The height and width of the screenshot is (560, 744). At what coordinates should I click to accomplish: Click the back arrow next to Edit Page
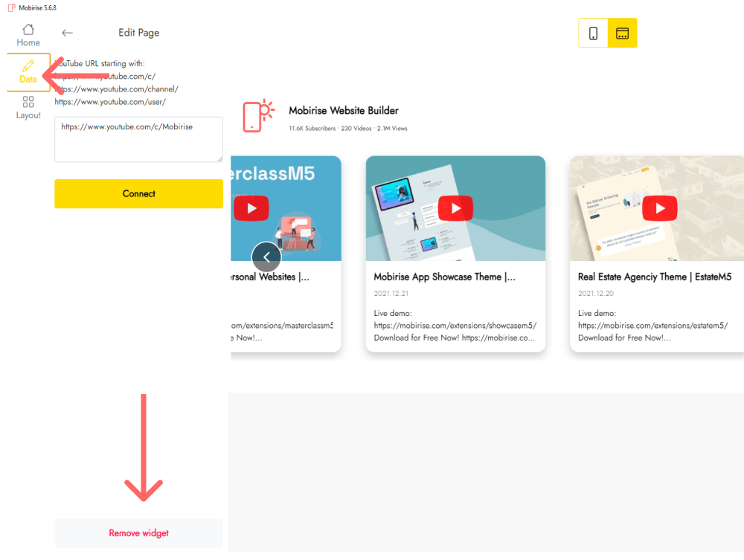pyautogui.click(x=67, y=33)
